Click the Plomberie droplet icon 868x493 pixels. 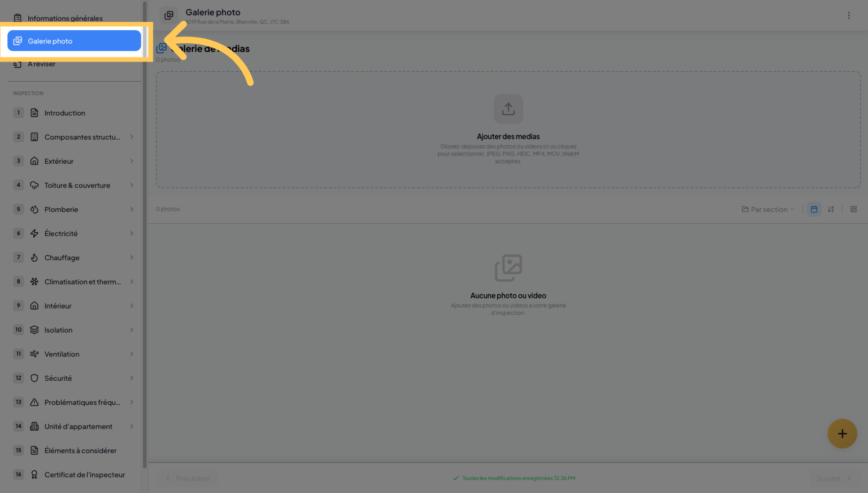tap(34, 210)
